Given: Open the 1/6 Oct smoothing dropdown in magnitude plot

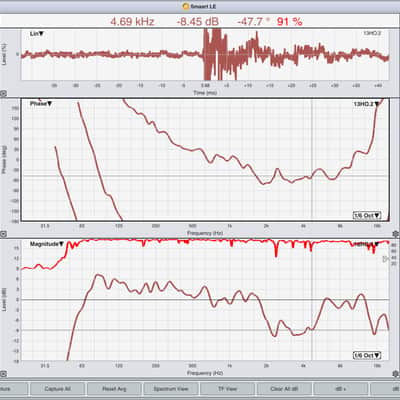Looking at the screenshot, I should [x=367, y=355].
